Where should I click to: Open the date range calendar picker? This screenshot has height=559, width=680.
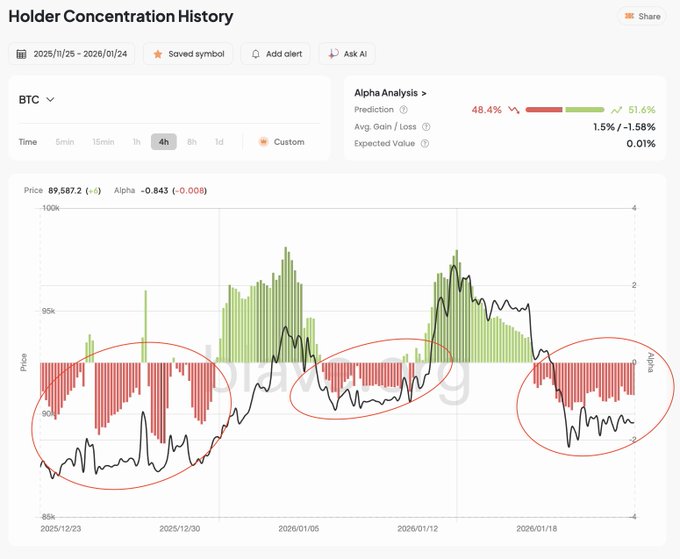coord(22,54)
